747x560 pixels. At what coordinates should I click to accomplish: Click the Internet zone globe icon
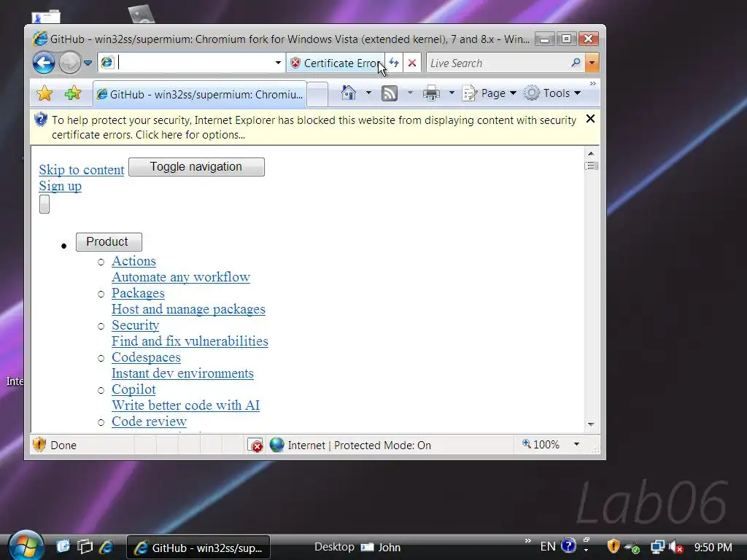[x=276, y=445]
